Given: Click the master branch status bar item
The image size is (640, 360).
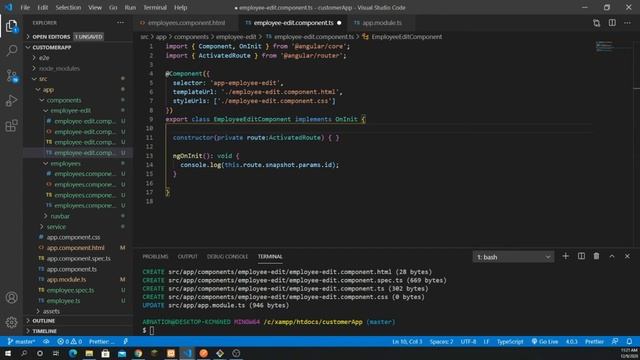Looking at the screenshot, I should [x=21, y=342].
